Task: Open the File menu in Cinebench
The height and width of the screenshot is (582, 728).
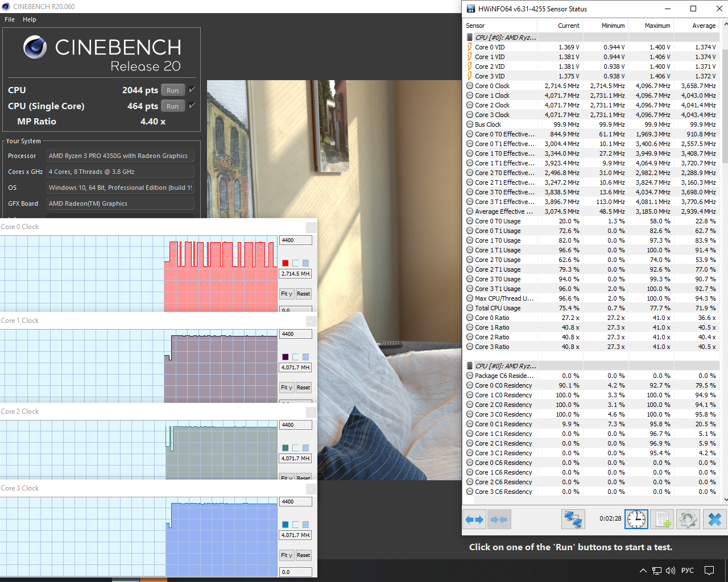Action: click(10, 19)
